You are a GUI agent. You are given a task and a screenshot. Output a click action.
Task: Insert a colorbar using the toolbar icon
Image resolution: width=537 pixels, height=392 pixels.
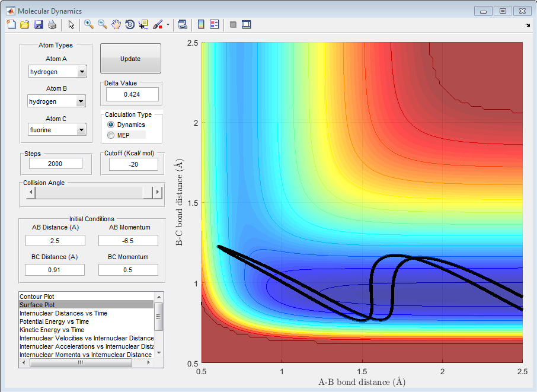point(201,24)
